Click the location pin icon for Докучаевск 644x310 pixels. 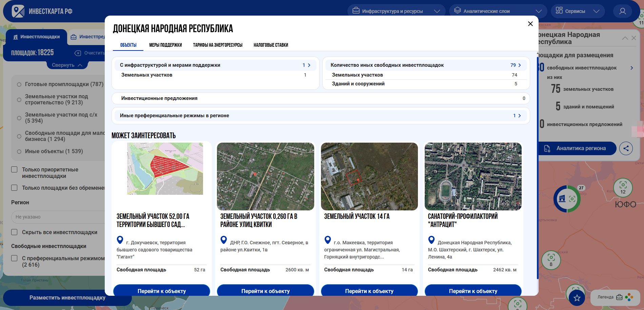(x=120, y=240)
